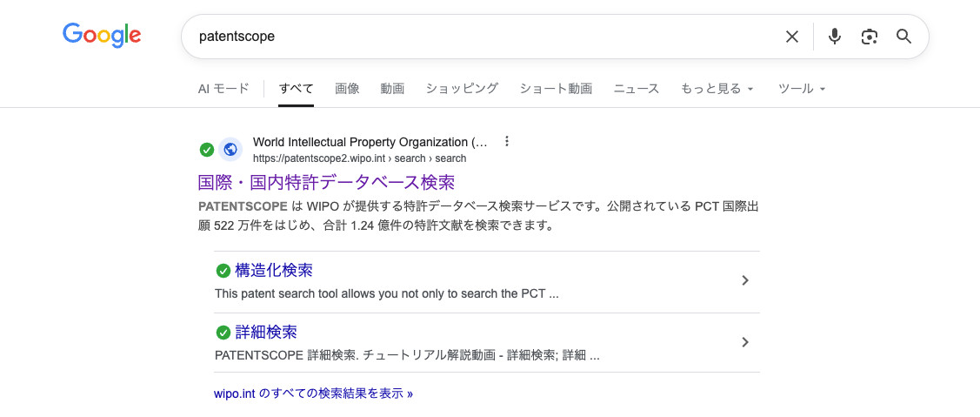Screen dimensions: 980x417
Task: Open Google Lens image search icon
Action: [x=869, y=37]
